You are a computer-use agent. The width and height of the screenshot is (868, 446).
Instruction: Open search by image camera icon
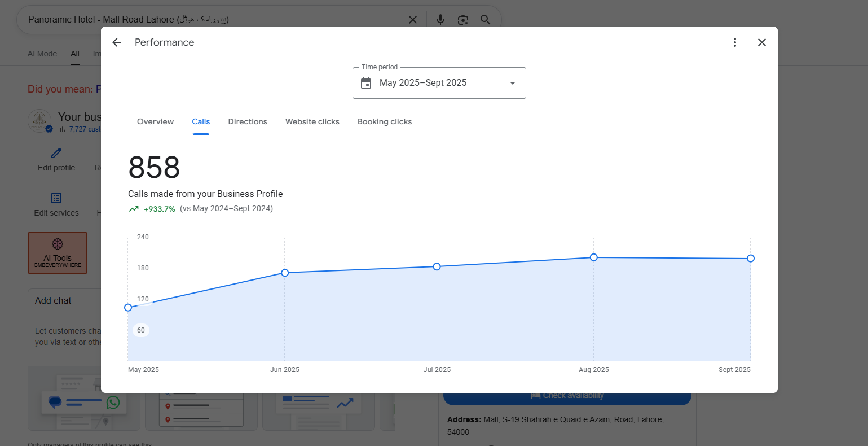point(462,20)
